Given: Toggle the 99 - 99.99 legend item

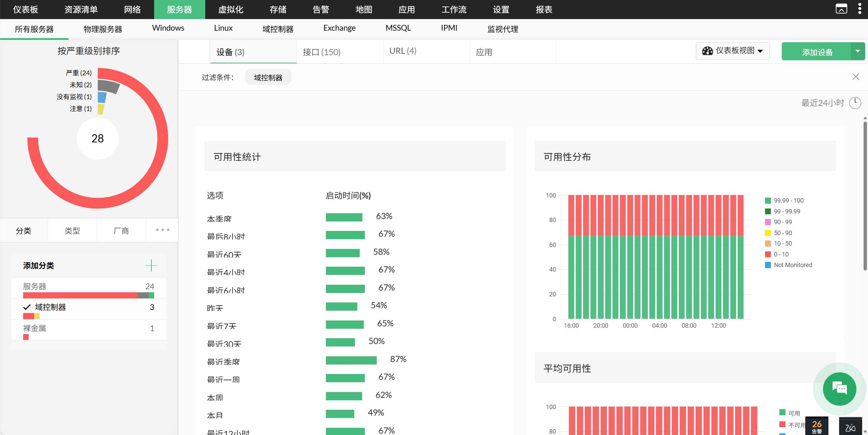Looking at the screenshot, I should pos(782,212).
